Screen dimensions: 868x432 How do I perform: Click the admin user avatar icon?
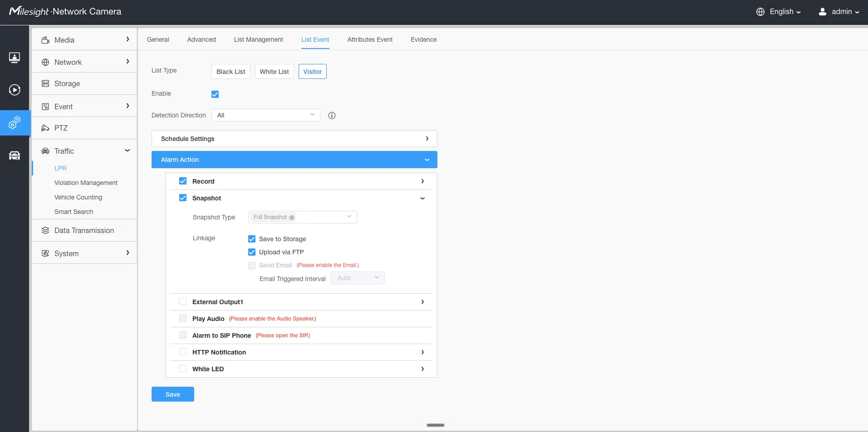point(822,12)
